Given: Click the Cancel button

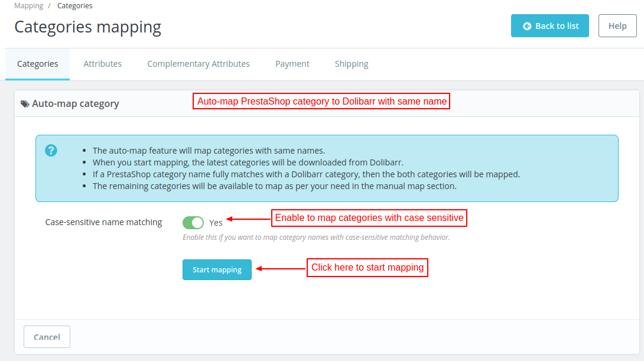Looking at the screenshot, I should (x=47, y=337).
